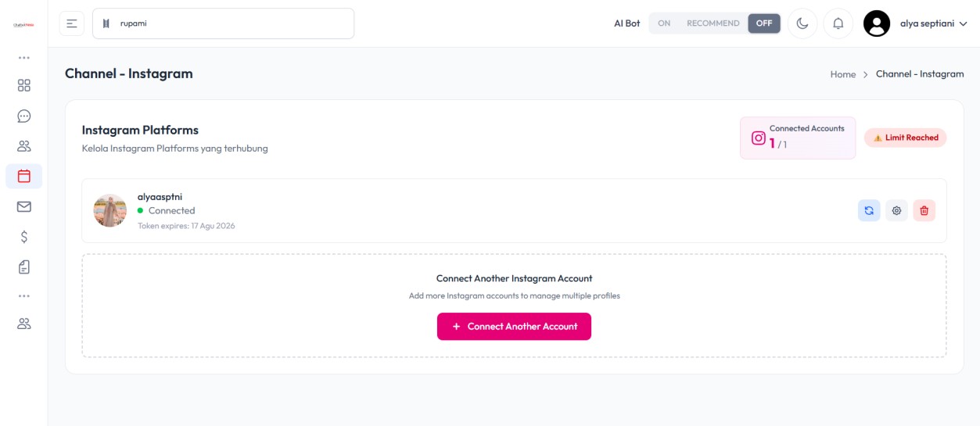Click the rupami workspace input field
The width and height of the screenshot is (980, 426).
click(x=223, y=23)
